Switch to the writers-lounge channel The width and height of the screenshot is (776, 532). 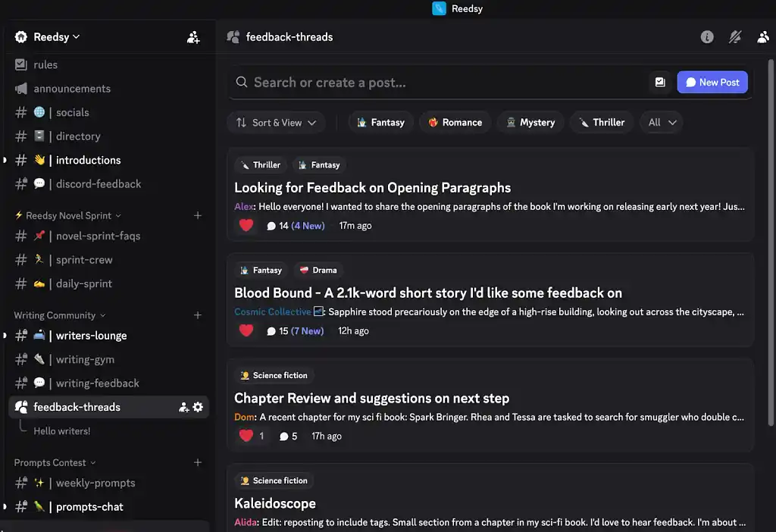[x=91, y=336]
